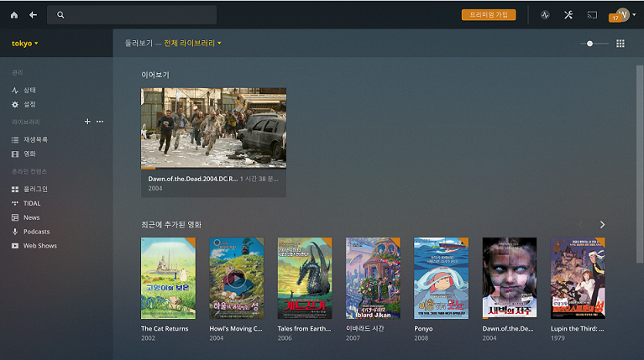
Task: Click the 재생목록 playlist icon
Action: (x=15, y=140)
